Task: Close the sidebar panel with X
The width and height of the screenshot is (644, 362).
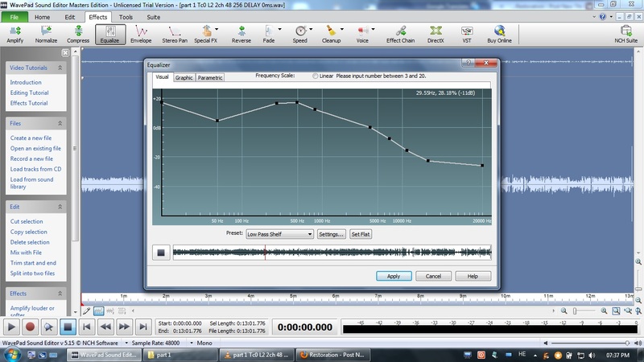Action: click(x=65, y=52)
